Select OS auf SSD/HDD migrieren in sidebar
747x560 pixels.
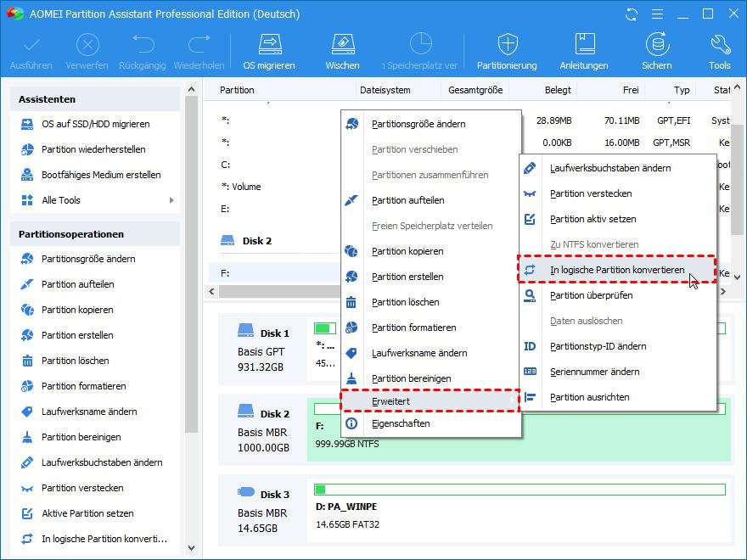point(95,124)
